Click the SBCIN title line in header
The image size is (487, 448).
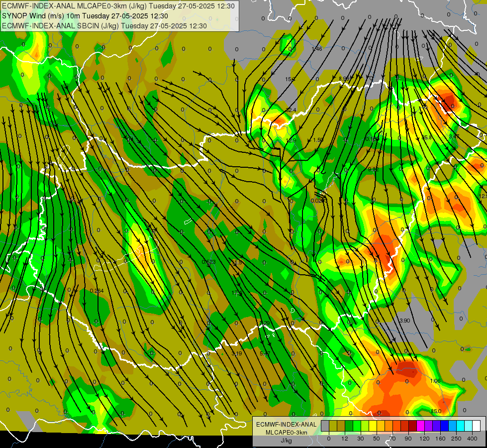point(104,26)
